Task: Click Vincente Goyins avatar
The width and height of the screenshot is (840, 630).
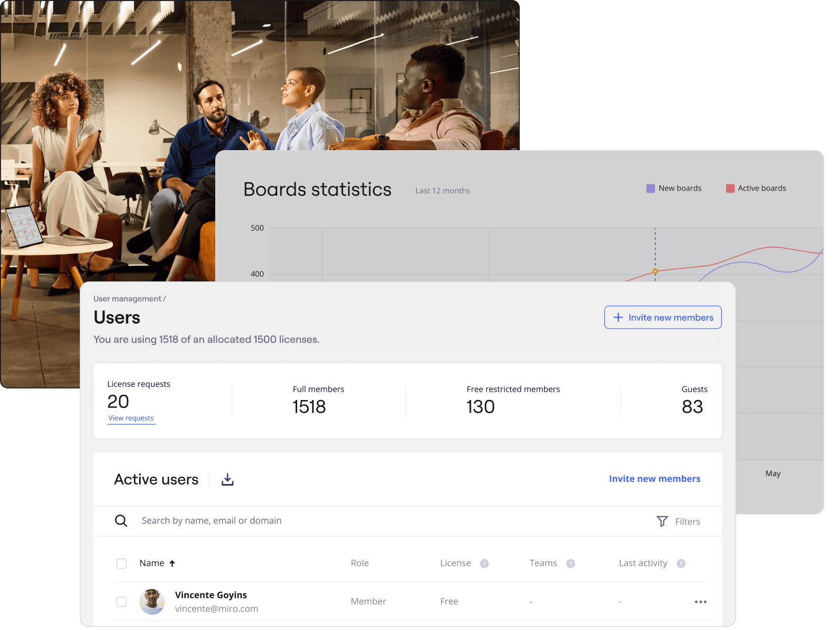Action: pos(152,602)
